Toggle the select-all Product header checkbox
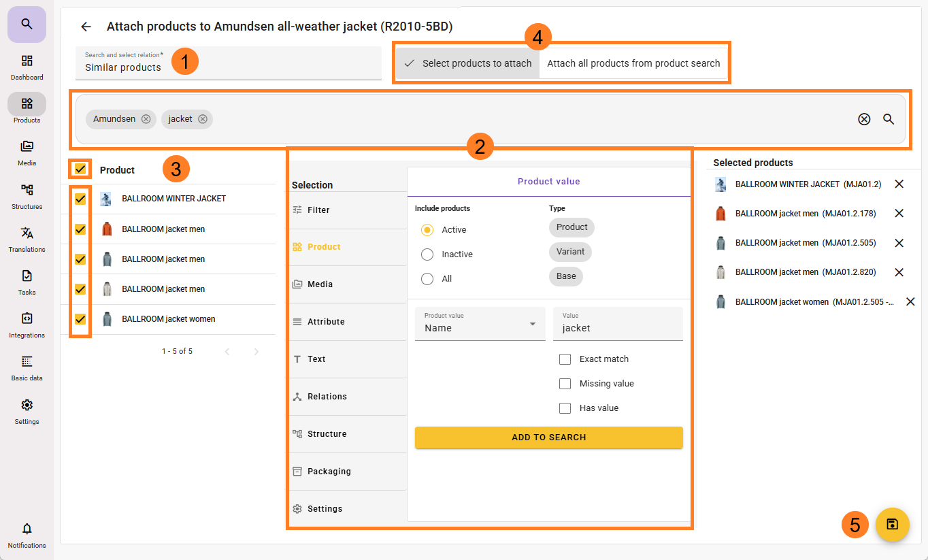928x560 pixels. pyautogui.click(x=80, y=169)
